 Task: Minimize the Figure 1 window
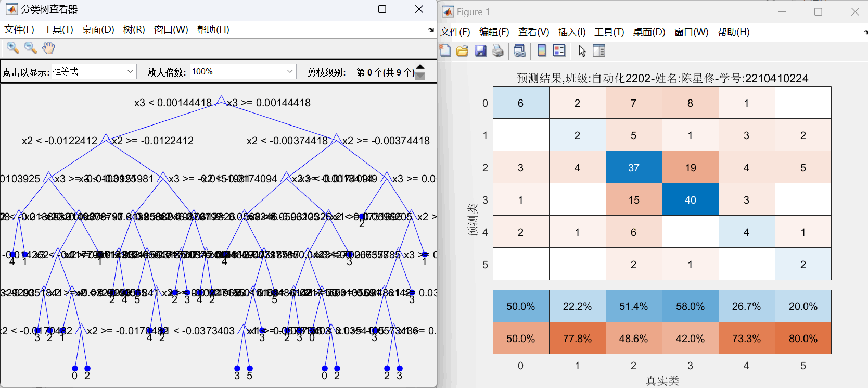click(782, 11)
